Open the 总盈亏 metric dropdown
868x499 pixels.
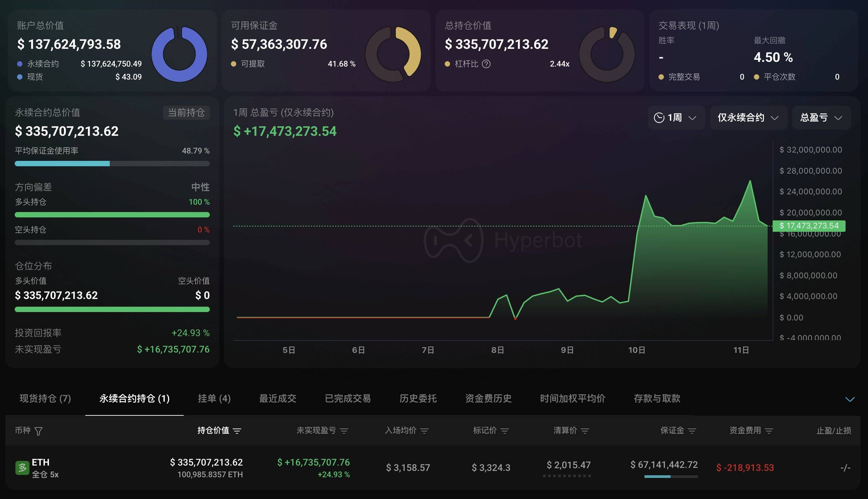pos(821,118)
